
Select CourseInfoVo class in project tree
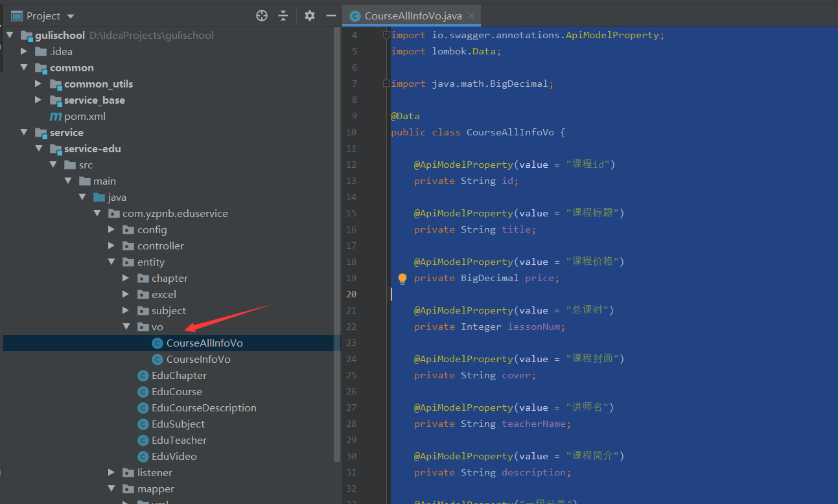(198, 359)
